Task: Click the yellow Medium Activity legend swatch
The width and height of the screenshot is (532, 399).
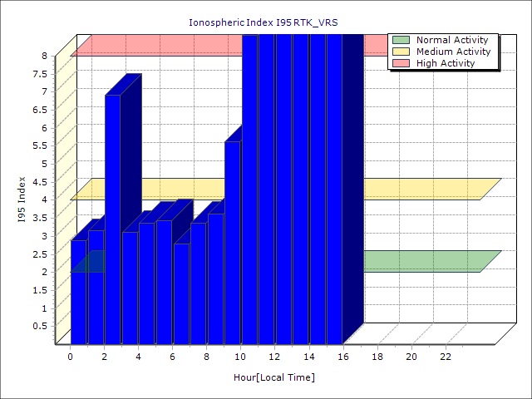Action: click(401, 52)
